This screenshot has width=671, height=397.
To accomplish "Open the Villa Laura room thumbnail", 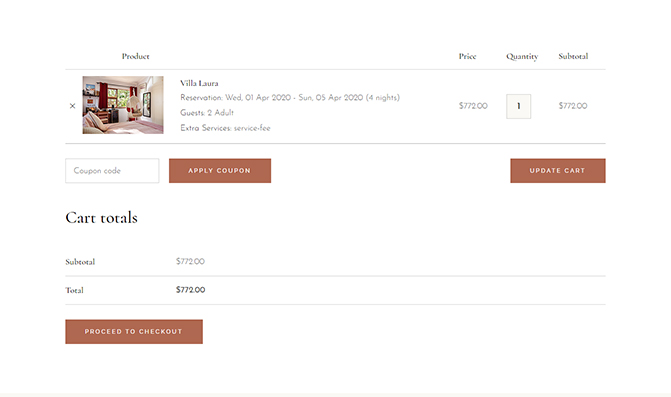I will [x=123, y=105].
